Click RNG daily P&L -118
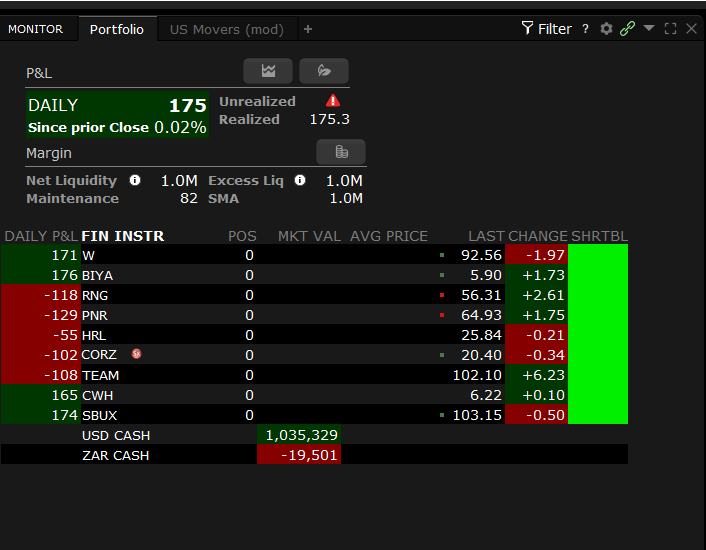 [x=41, y=295]
